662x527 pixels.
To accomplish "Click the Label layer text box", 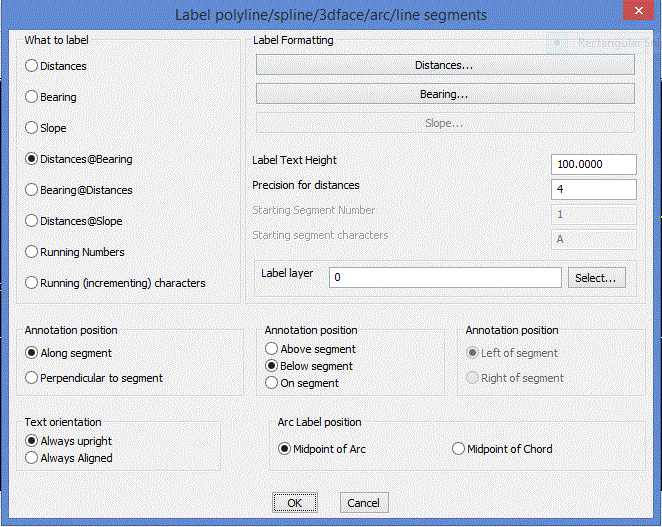I will (445, 278).
